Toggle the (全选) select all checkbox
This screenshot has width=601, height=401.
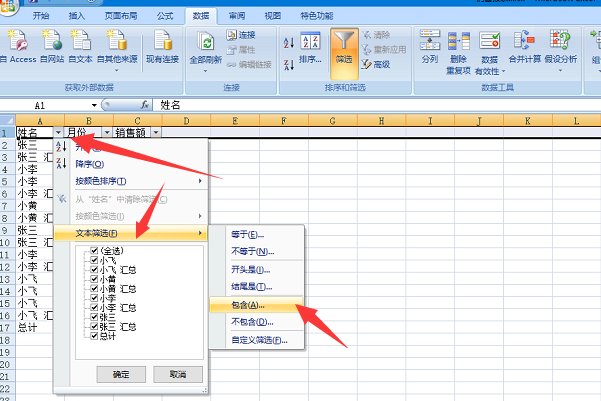94,251
